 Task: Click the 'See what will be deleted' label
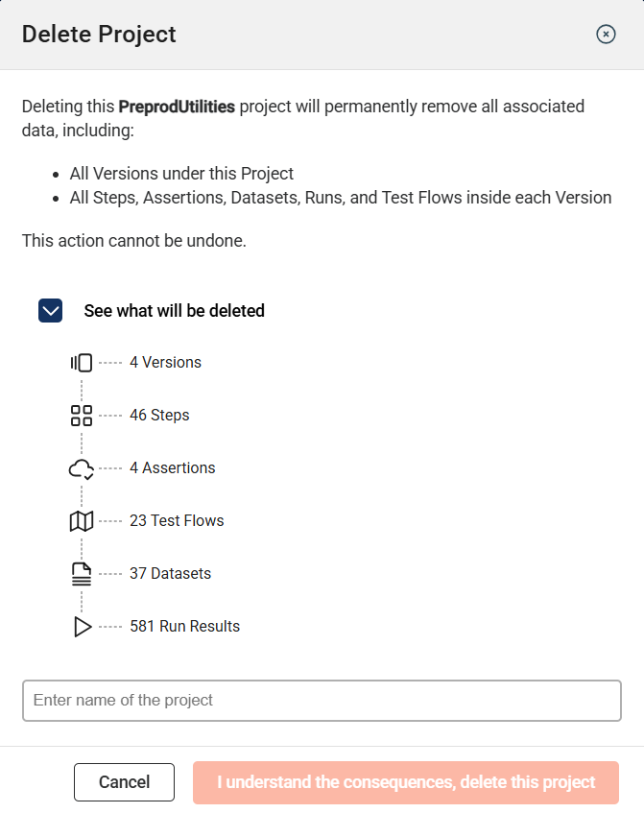click(x=174, y=311)
